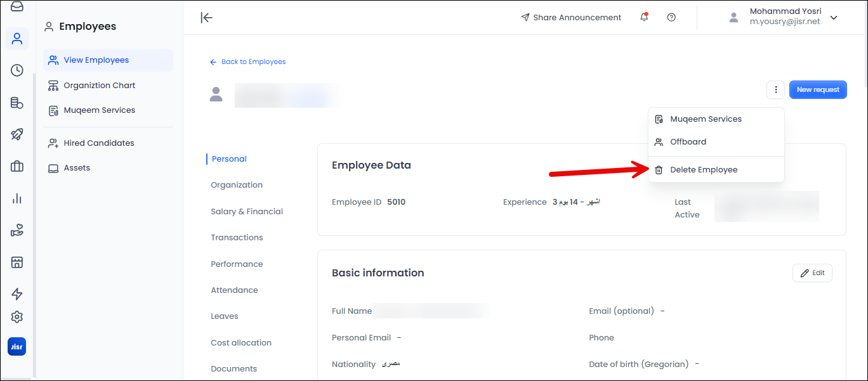Switch to the Salary & Financial tab
Viewport: 868px width, 381px height.
click(246, 210)
